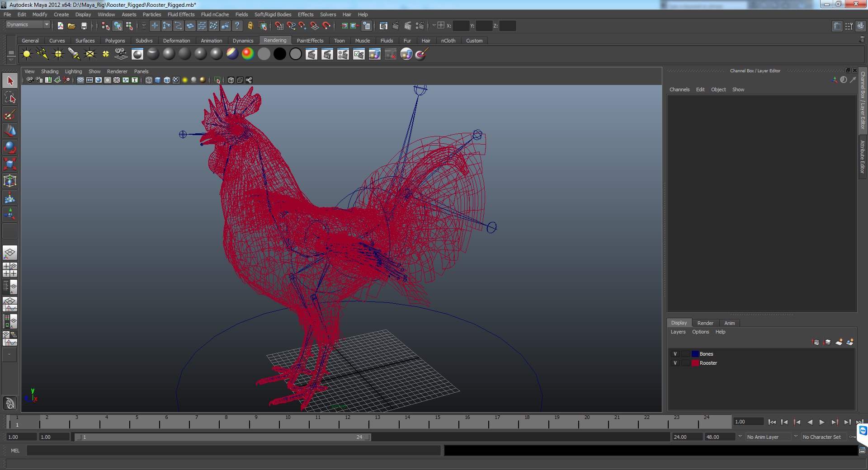Select the Universal Manipulator tool
The image size is (868, 470).
tap(10, 181)
